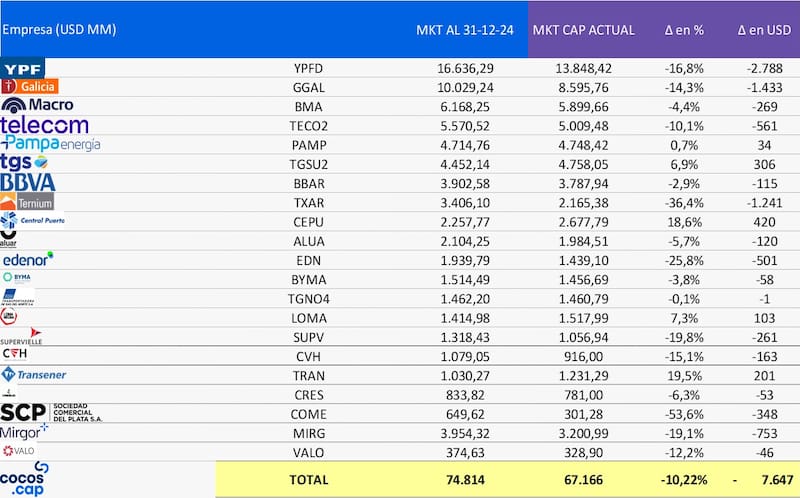
Task: Select the Mirgor logo
Action: tap(25, 432)
